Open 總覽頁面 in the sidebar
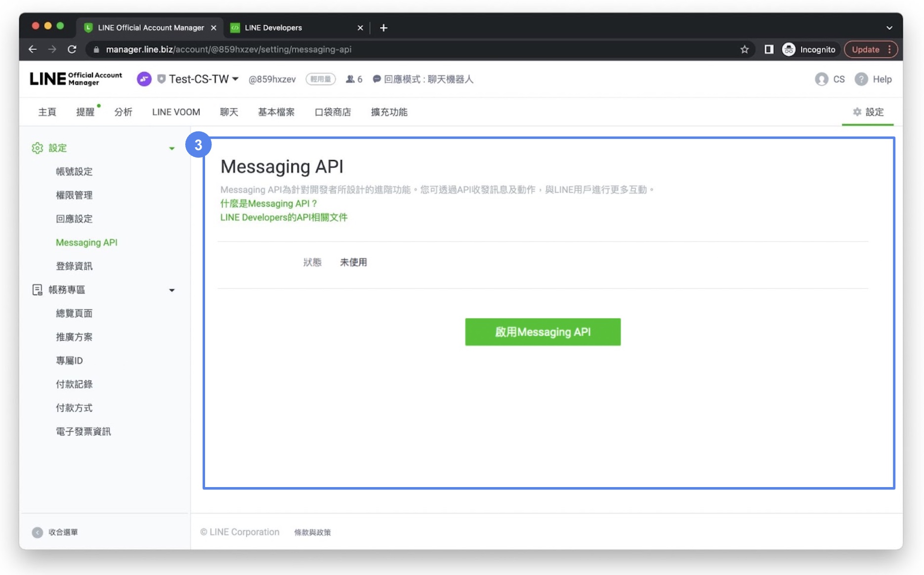This screenshot has width=924, height=575. (x=74, y=313)
